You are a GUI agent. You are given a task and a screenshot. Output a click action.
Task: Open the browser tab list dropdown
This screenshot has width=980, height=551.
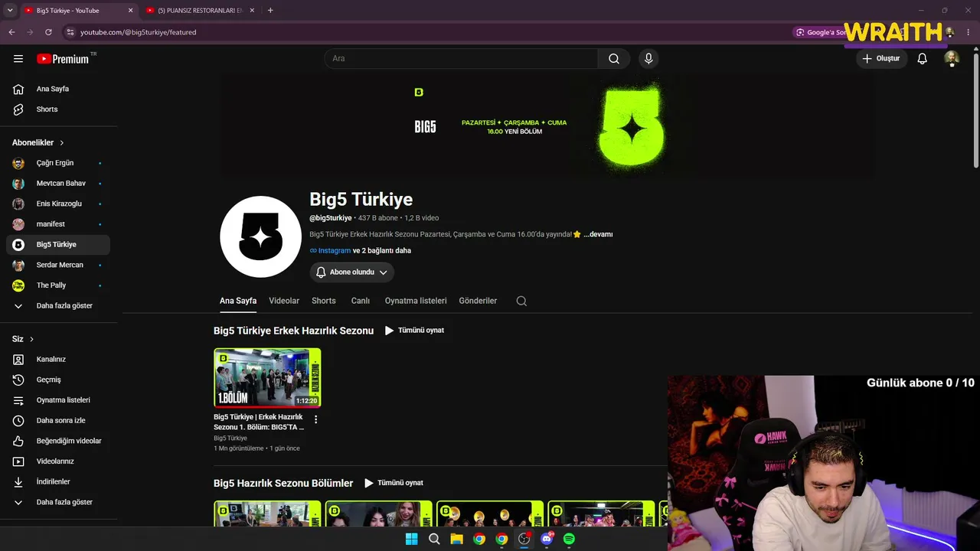click(x=10, y=10)
